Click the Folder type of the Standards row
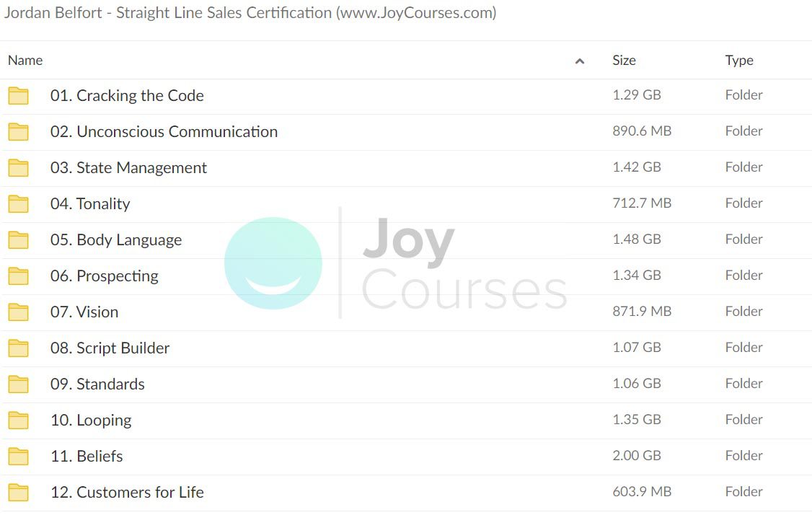The width and height of the screenshot is (812, 528). pyautogui.click(x=743, y=384)
